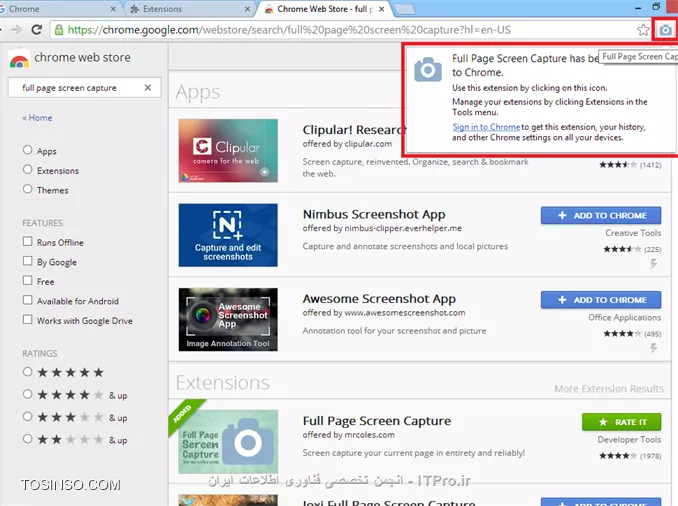Select the Themes radio filter
The height and width of the screenshot is (506, 678).
[x=27, y=189]
